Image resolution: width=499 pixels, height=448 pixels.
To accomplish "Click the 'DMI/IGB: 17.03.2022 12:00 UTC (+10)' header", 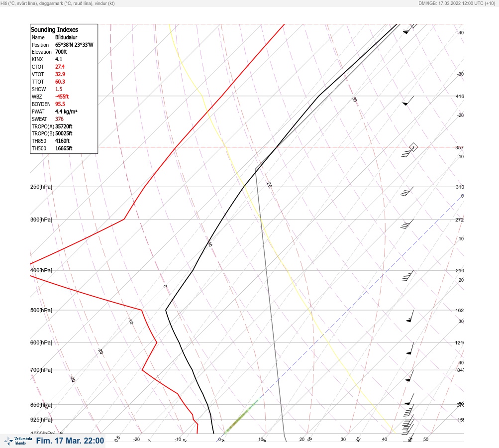I will point(457,3).
